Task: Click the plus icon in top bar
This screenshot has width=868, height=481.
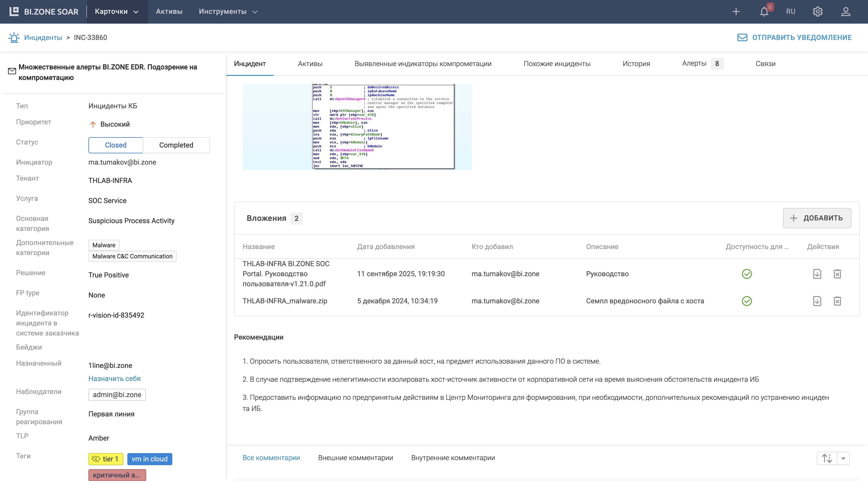Action: coord(736,12)
